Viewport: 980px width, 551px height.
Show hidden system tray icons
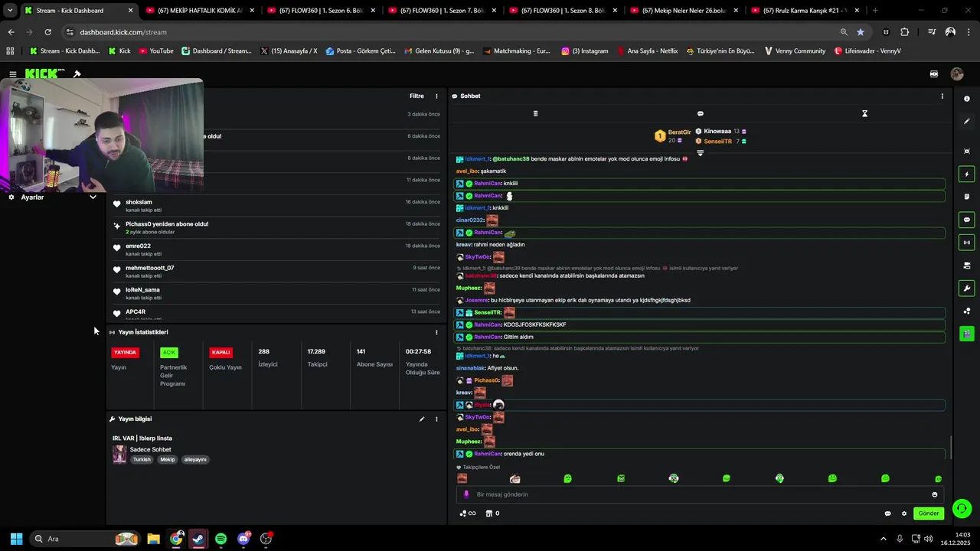click(x=883, y=539)
